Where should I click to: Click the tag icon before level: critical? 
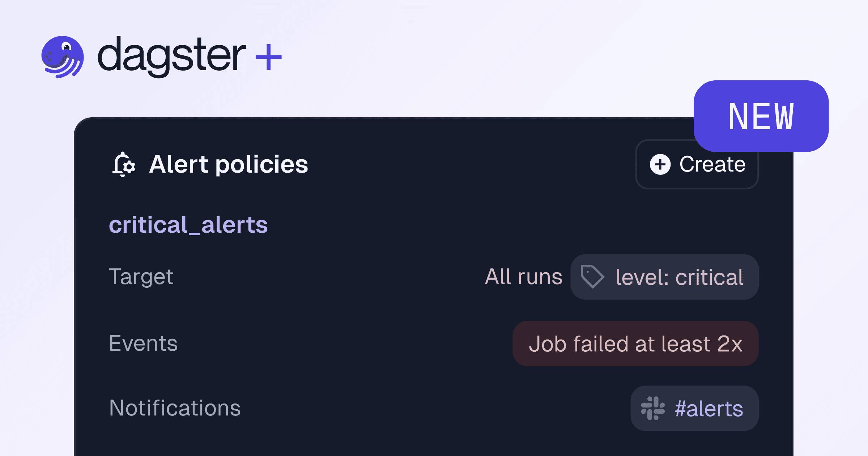click(x=592, y=277)
